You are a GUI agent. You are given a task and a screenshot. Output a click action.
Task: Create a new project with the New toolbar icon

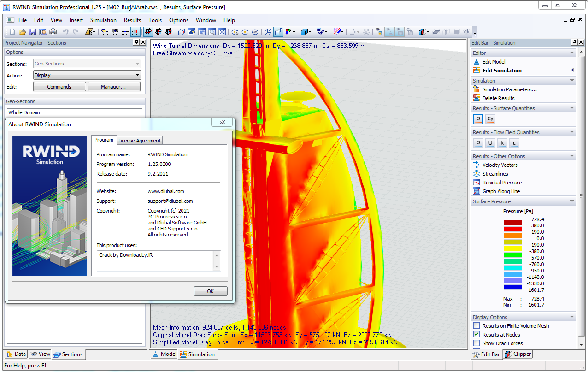point(12,32)
